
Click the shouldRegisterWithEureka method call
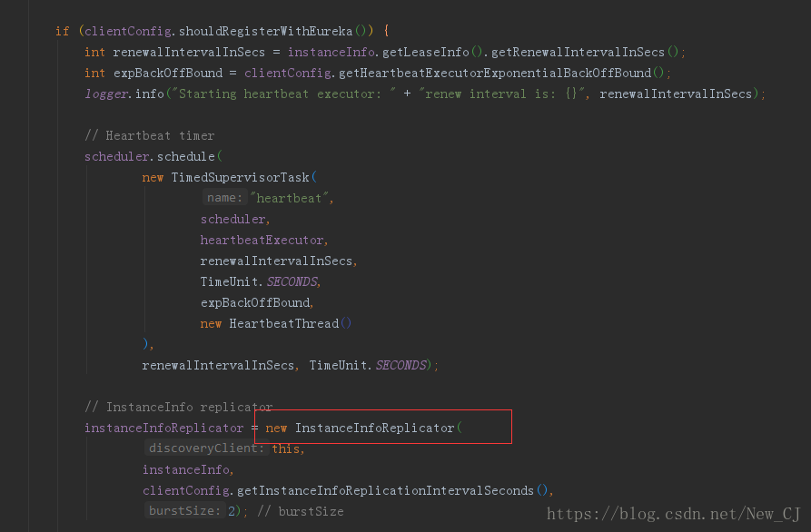click(x=265, y=31)
